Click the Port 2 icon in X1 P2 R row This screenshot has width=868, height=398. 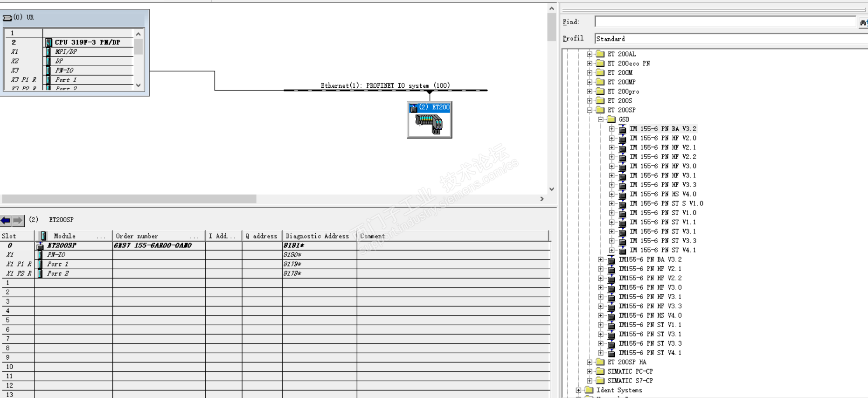click(x=40, y=273)
